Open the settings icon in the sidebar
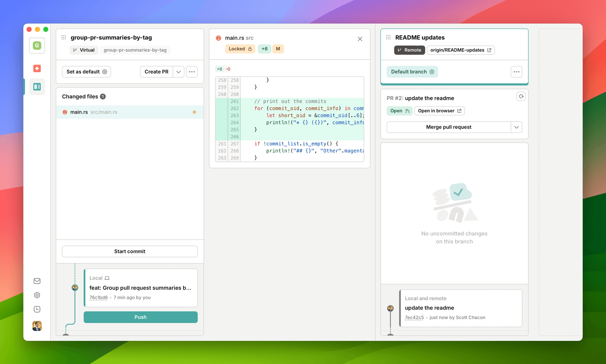The image size is (606, 364). click(x=37, y=295)
